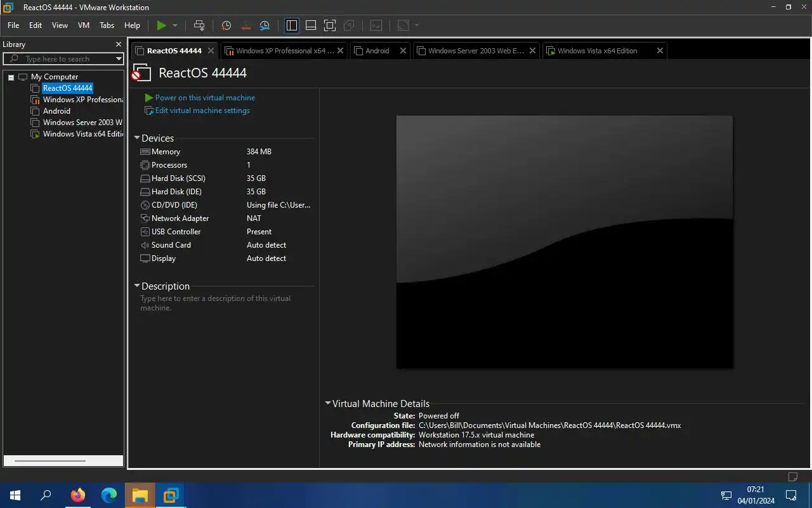Viewport: 812px width, 508px height.
Task: Open the Tabs menu
Action: (x=107, y=25)
